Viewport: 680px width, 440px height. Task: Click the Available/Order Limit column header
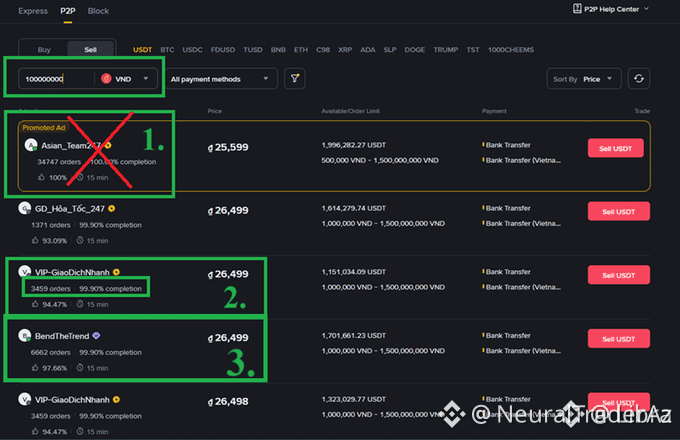coord(350,111)
